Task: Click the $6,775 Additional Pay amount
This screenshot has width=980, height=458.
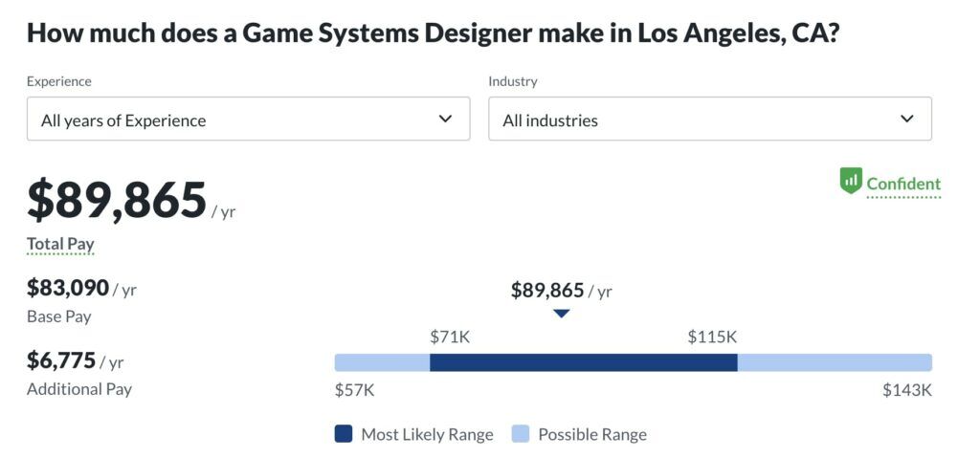Action: 61,360
